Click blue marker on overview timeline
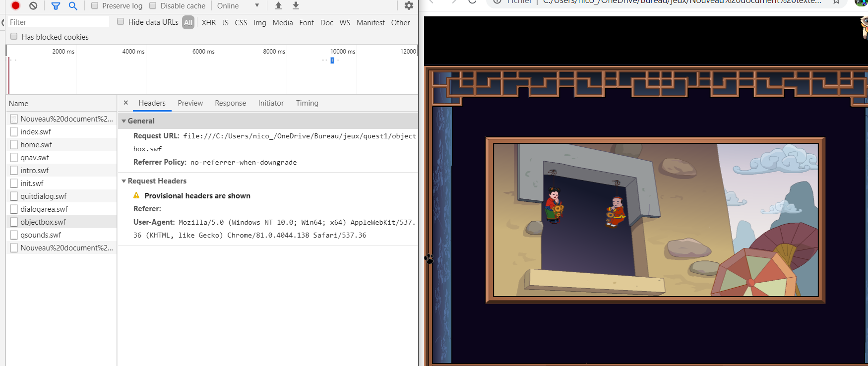 tap(332, 61)
